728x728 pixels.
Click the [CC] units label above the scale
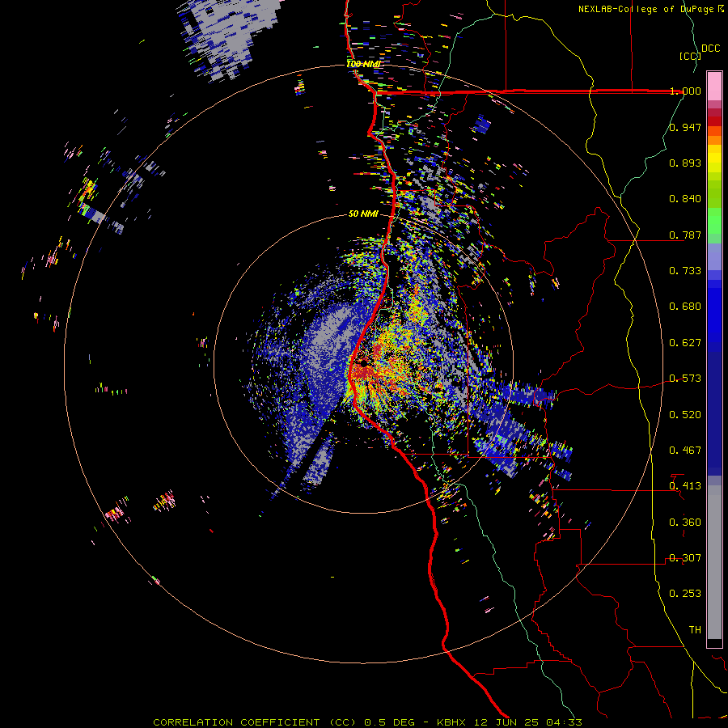(690, 56)
